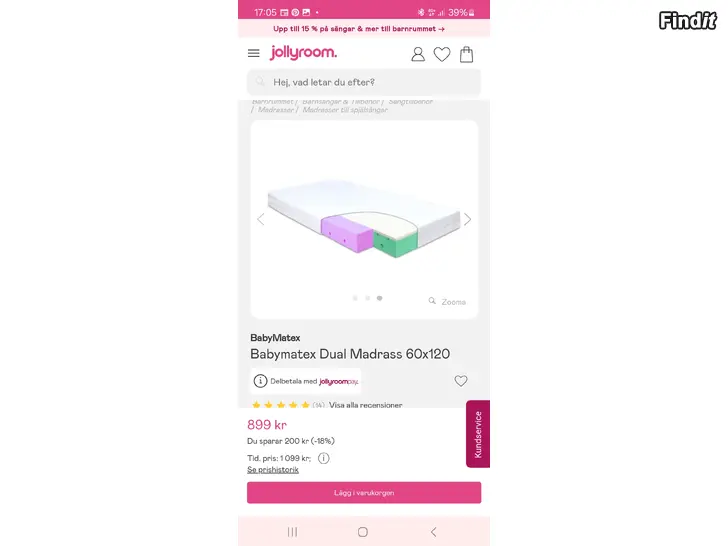Open the promo banner about 15 % på sängar
The image size is (728, 546).
(359, 29)
